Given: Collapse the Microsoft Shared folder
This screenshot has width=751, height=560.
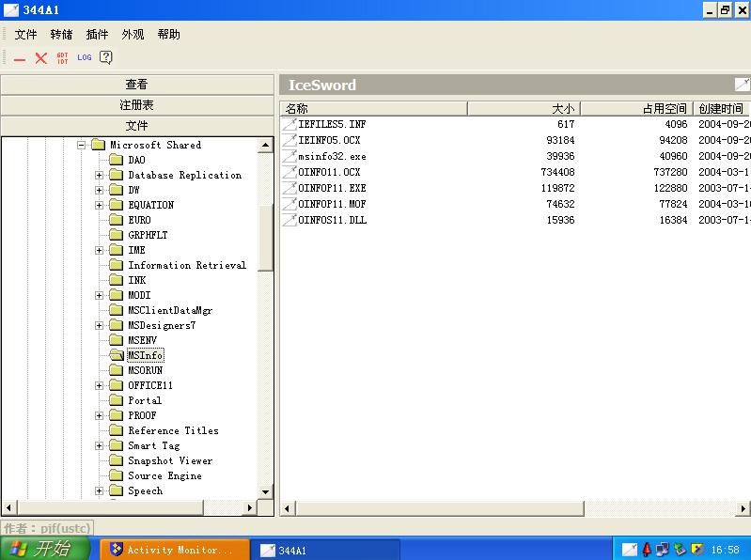Looking at the screenshot, I should pos(82,145).
